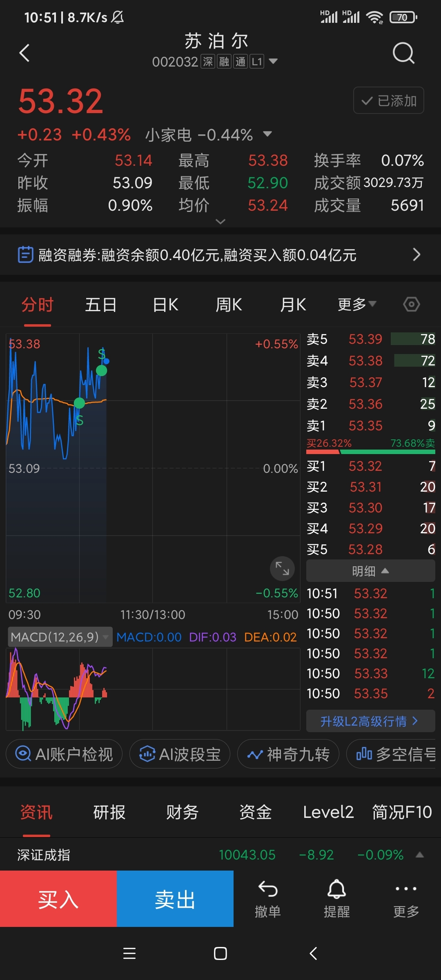Tap Android home button
The image size is (441, 980).
(220, 953)
